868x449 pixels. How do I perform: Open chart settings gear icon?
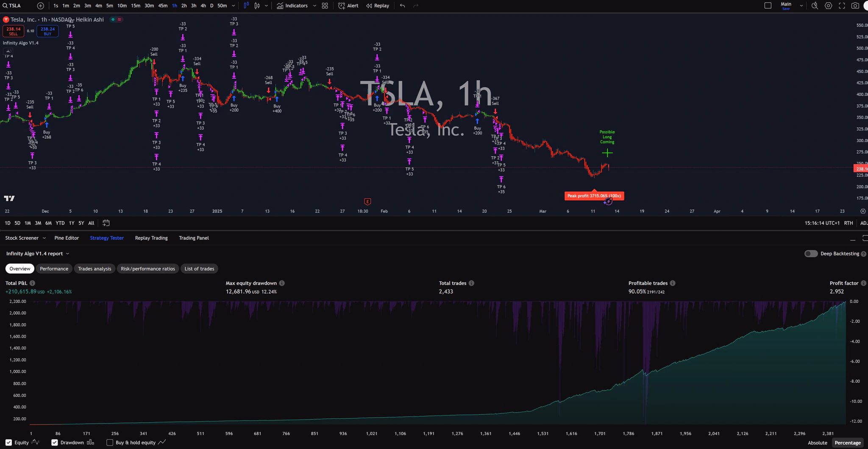tap(828, 6)
